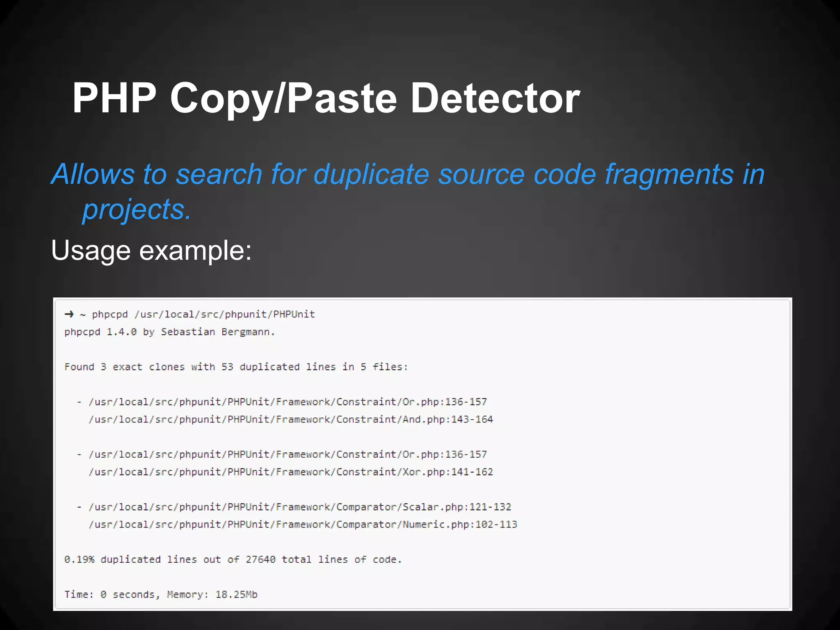Click the 'Constraint/Xor.php:141-162' path line
Image resolution: width=840 pixels, height=630 pixels.
click(x=291, y=472)
